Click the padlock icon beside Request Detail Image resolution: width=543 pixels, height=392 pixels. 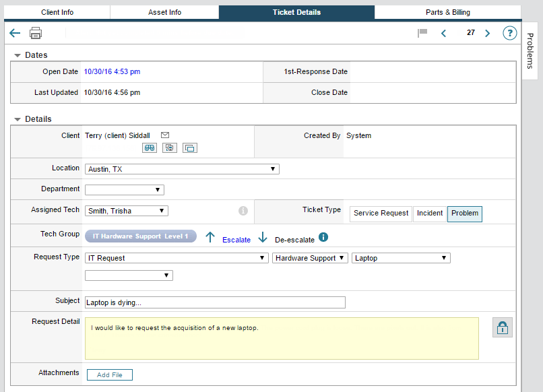coord(502,327)
